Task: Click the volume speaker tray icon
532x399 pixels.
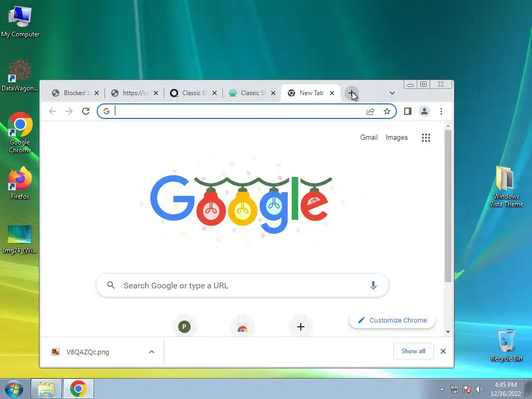Action: (479, 389)
